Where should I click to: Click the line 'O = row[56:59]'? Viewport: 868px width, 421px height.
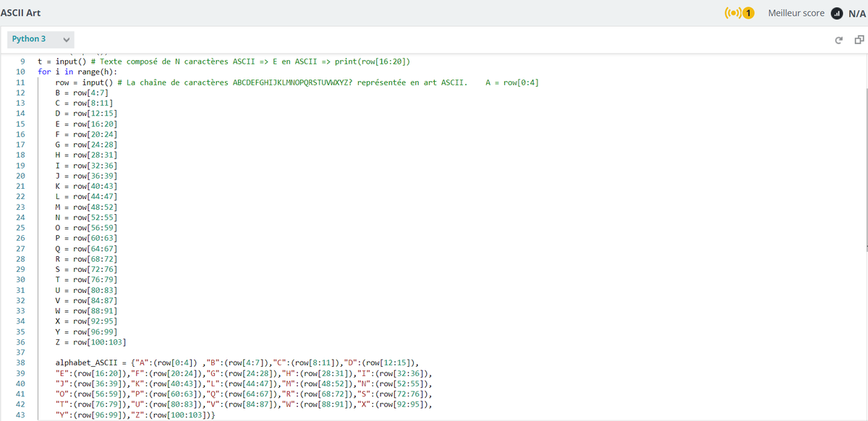point(87,228)
